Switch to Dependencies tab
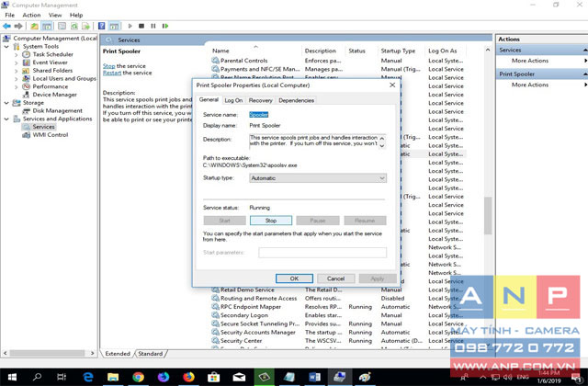Viewport: 588px width, 386px height. click(x=296, y=100)
